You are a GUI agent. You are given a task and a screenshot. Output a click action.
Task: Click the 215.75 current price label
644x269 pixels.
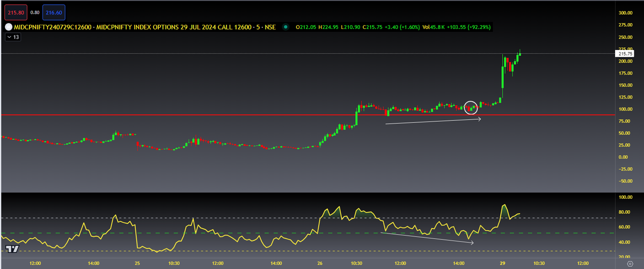[x=626, y=54]
